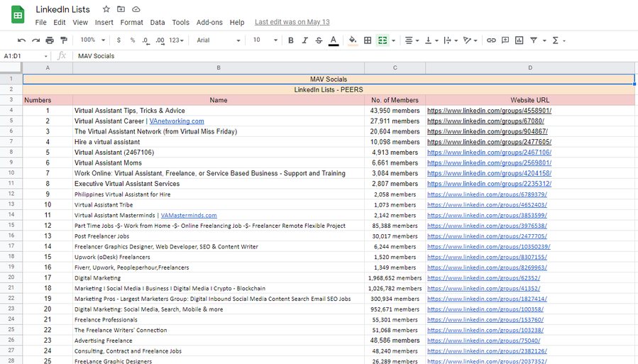
Task: Open the fill color picker
Action: point(353,40)
